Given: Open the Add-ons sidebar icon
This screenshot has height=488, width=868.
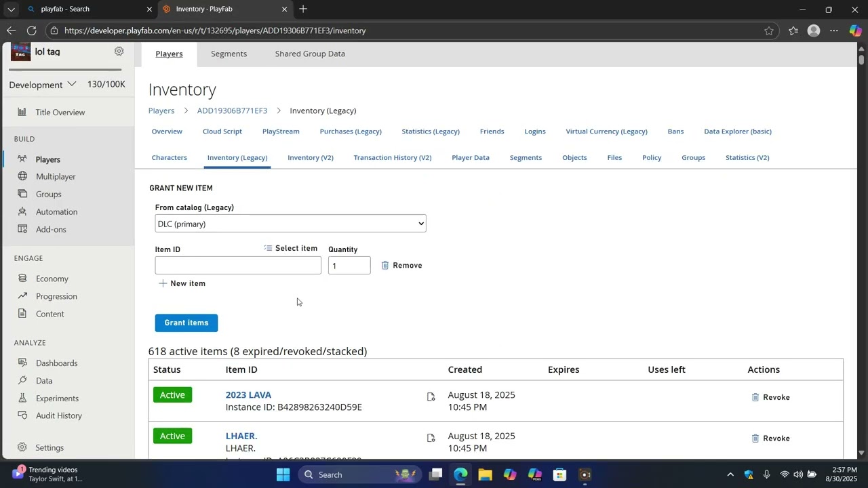Looking at the screenshot, I should 22,229.
